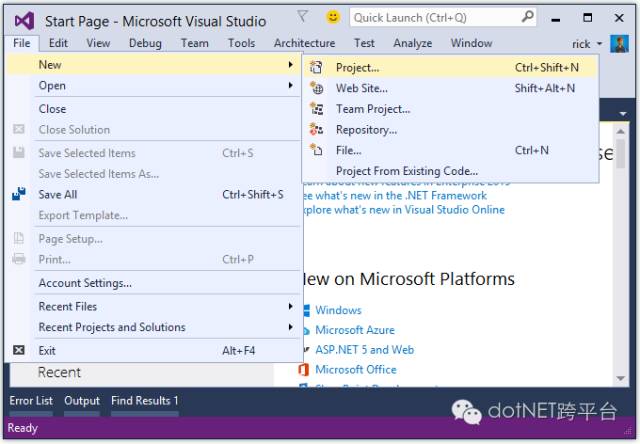
Task: Expand the Open submenu arrow
Action: (291, 85)
